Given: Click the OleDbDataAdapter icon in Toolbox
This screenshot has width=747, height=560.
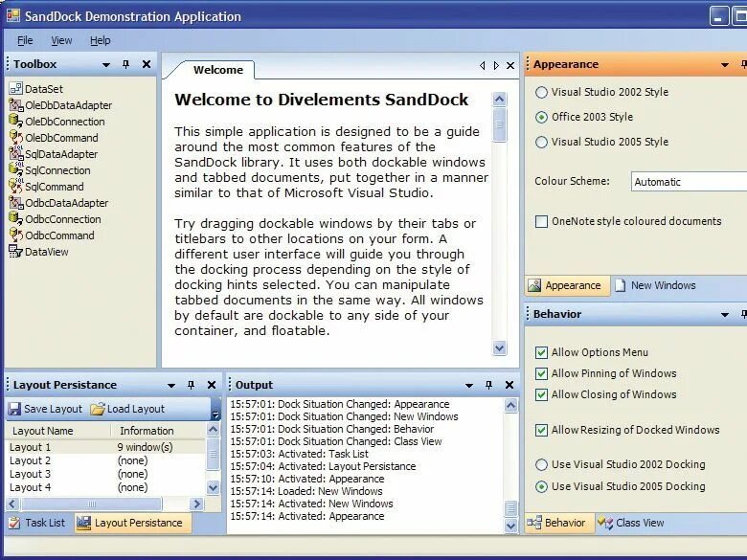Looking at the screenshot, I should pyautogui.click(x=15, y=104).
